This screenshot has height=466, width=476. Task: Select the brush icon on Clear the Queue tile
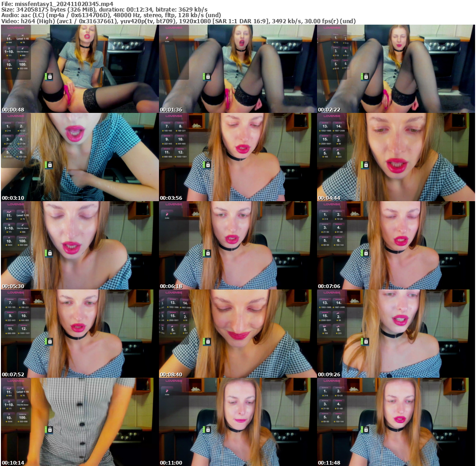pos(22,48)
